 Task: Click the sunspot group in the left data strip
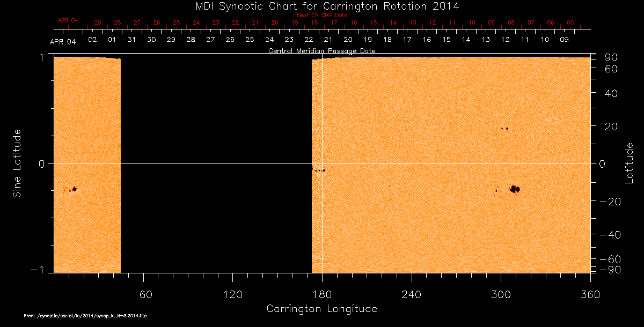(74, 189)
